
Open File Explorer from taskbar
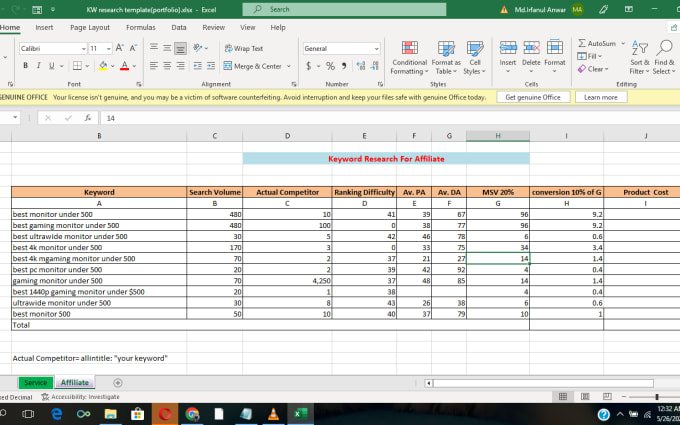tap(111, 414)
